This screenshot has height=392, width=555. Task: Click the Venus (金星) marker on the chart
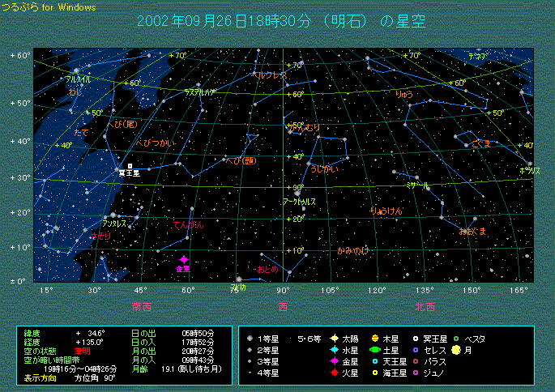(183, 260)
